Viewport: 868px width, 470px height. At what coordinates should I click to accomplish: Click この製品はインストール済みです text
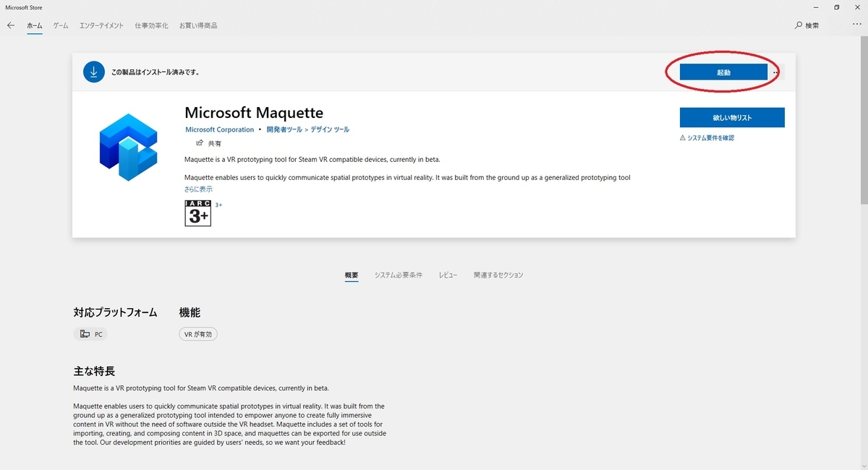pos(155,72)
